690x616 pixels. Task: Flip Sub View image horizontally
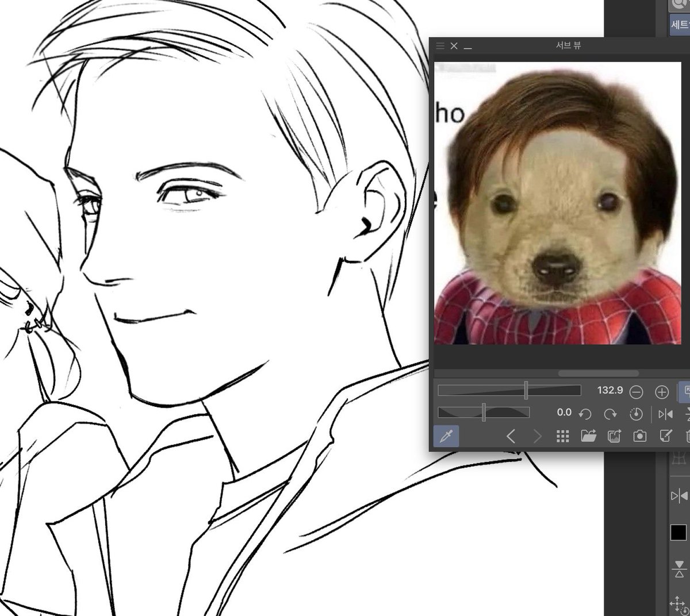tap(665, 414)
